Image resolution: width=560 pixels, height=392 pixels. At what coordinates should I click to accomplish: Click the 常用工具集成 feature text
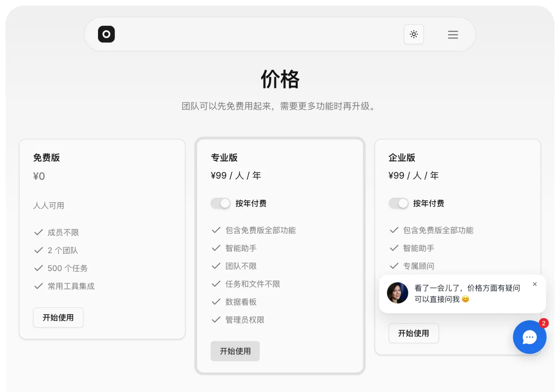[71, 287]
